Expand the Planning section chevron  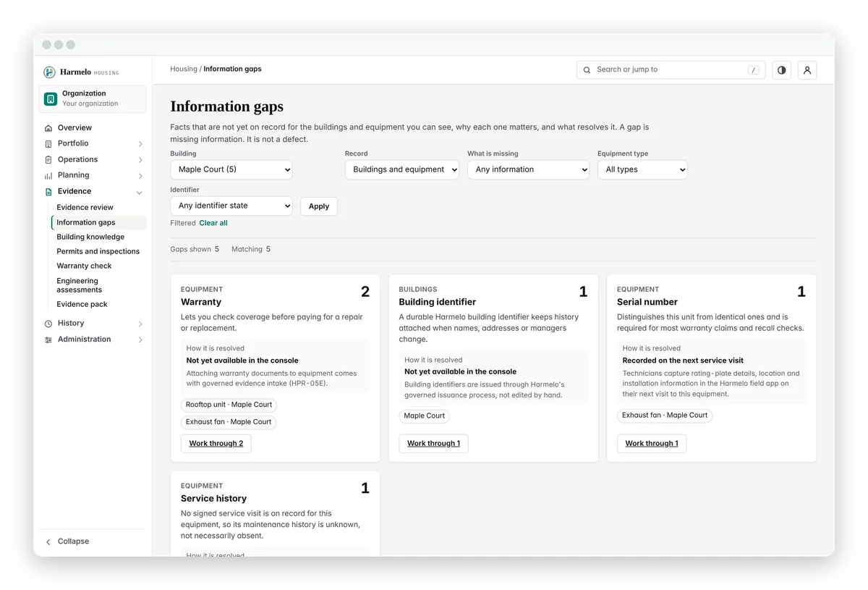(x=140, y=176)
